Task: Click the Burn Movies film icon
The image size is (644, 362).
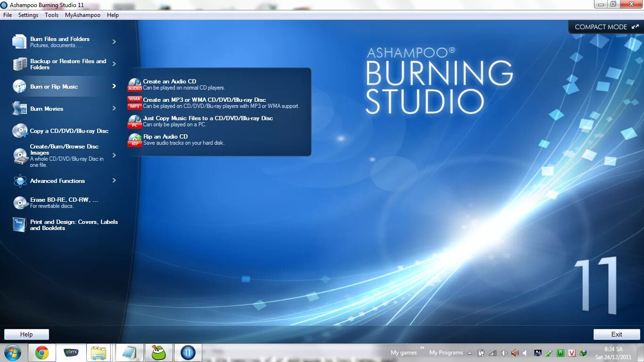Action: pos(19,108)
